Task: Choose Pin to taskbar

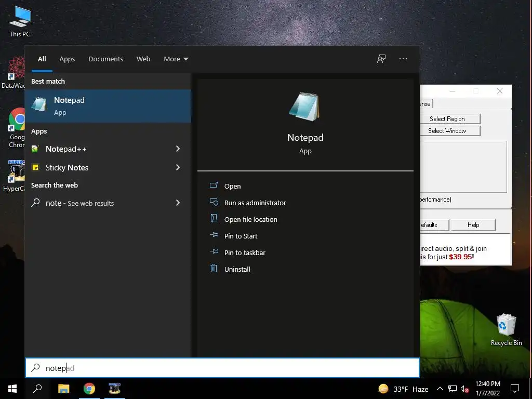Action: tap(245, 252)
